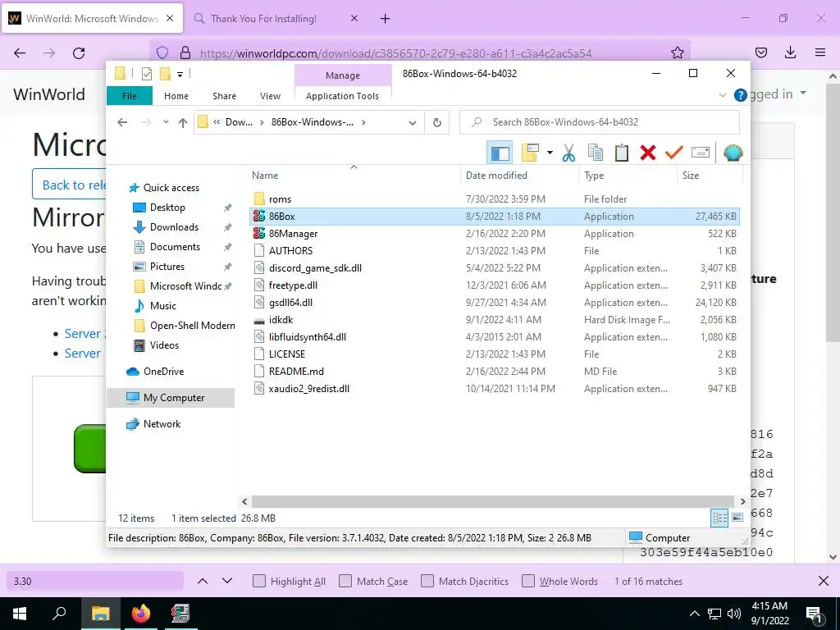
Task: Open Downloads in Quick access
Action: (174, 227)
